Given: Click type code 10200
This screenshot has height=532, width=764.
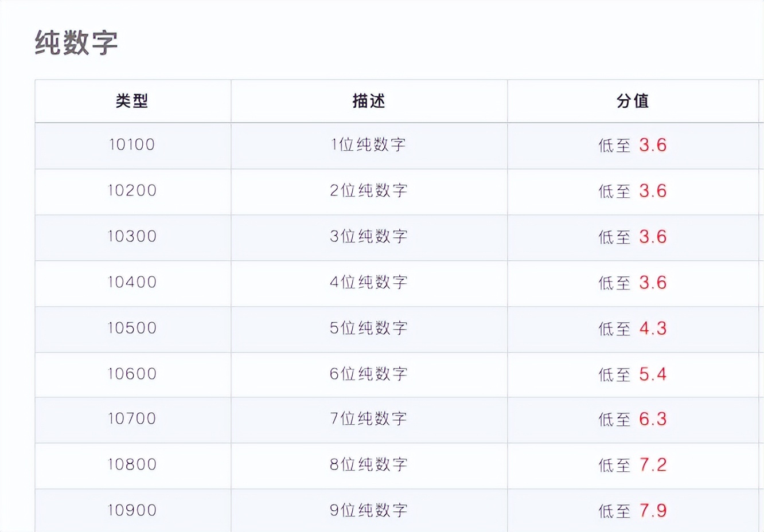Looking at the screenshot, I should 132,190.
